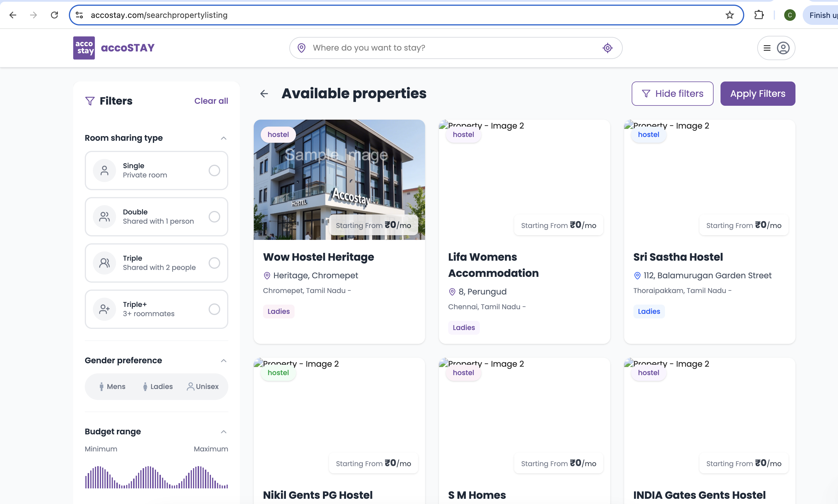838x504 pixels.
Task: Collapse Room sharing type section
Action: pyautogui.click(x=223, y=138)
